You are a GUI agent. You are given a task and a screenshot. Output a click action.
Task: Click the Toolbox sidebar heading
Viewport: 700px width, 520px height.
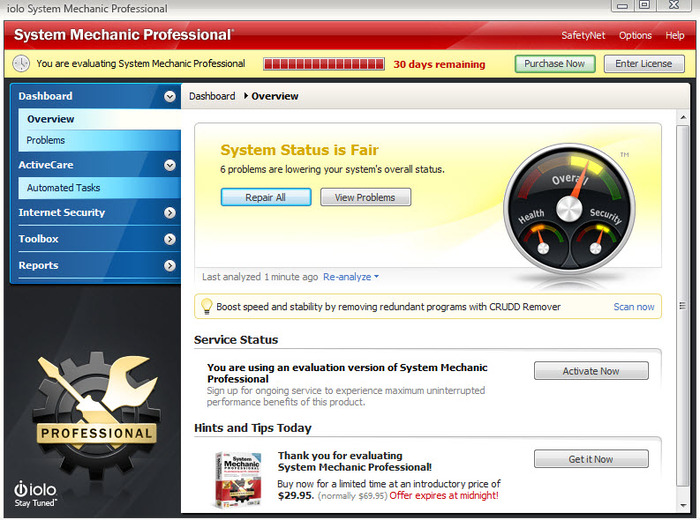38,239
